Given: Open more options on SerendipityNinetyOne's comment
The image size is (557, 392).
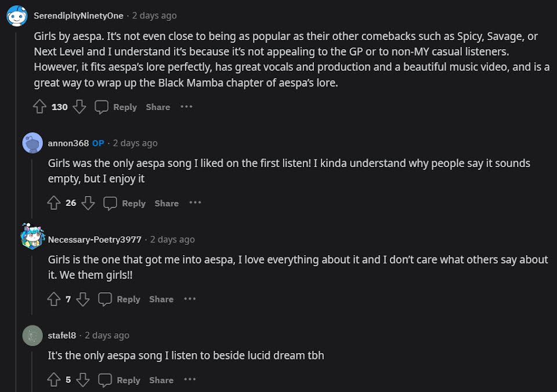Looking at the screenshot, I should [x=186, y=107].
